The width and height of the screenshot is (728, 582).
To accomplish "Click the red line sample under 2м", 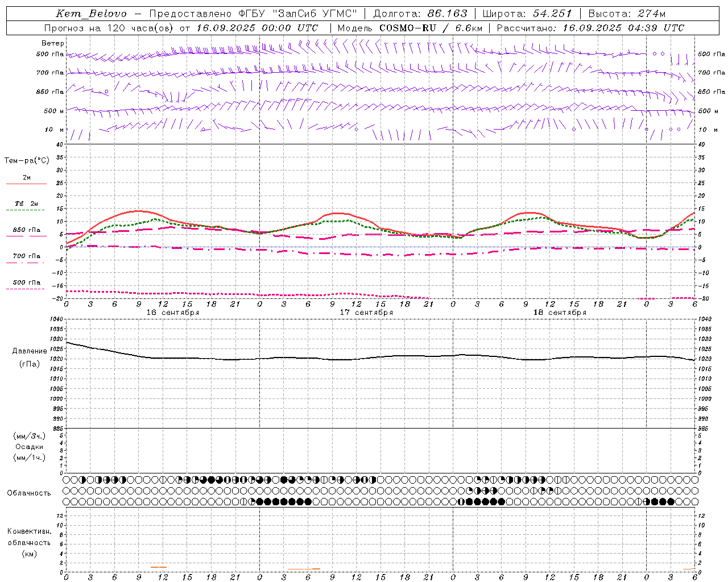I will coord(26,184).
